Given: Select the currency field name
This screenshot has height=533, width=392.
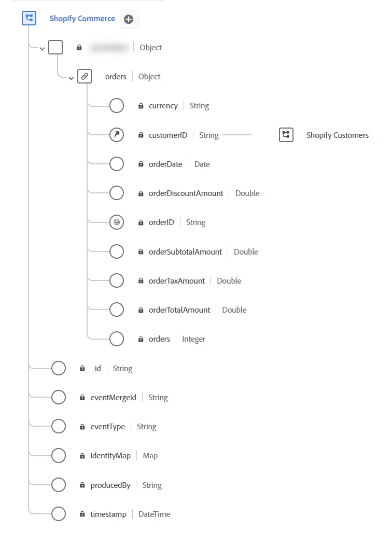Looking at the screenshot, I should pos(163,106).
